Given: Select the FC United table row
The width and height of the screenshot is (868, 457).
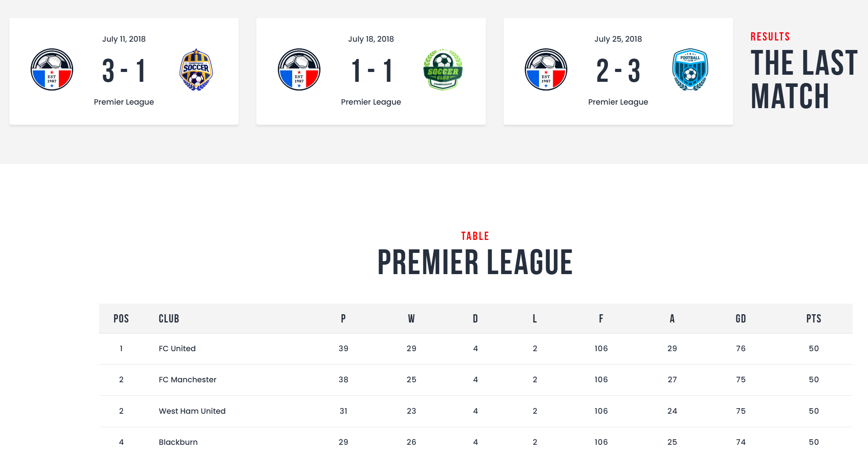Looking at the screenshot, I should [x=177, y=348].
